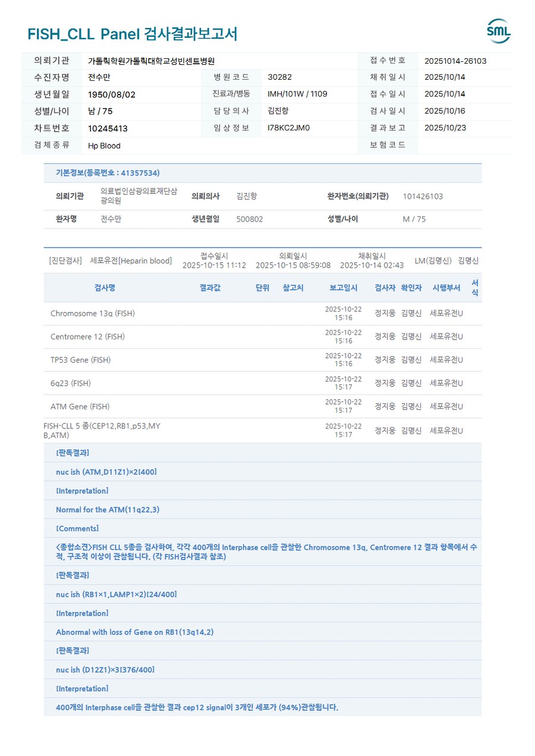Click the result nuc ish (ATM,D11Z1)×2[400]

pyautogui.click(x=106, y=472)
